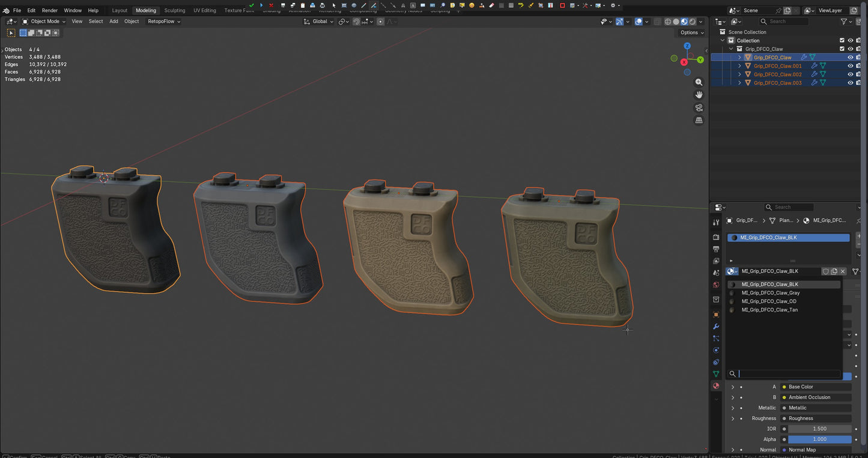Image resolution: width=868 pixels, height=458 pixels.
Task: Open the Collection properties tab
Action: (x=716, y=300)
